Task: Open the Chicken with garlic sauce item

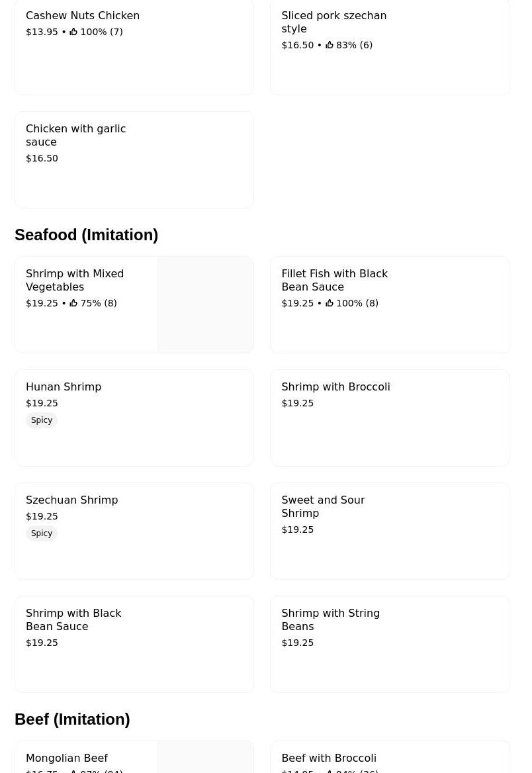Action: [x=134, y=159]
